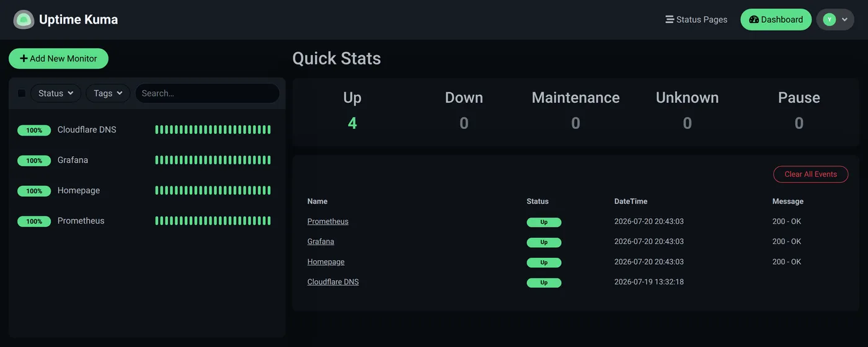Click Add New Monitor button
Viewport: 868px width, 347px height.
(x=58, y=58)
